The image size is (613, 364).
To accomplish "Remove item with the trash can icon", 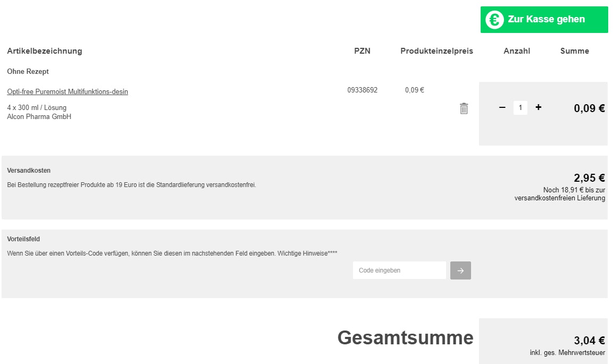I will click(464, 108).
